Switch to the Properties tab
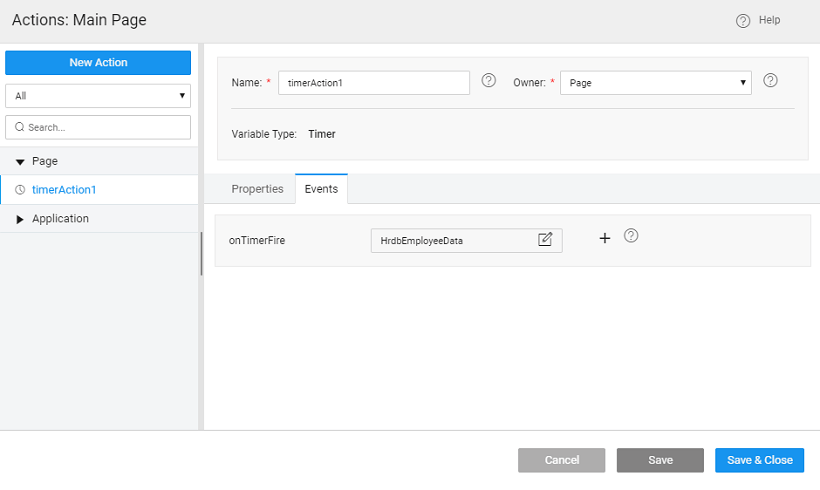Image resolution: width=820 pixels, height=490 pixels. tap(257, 189)
